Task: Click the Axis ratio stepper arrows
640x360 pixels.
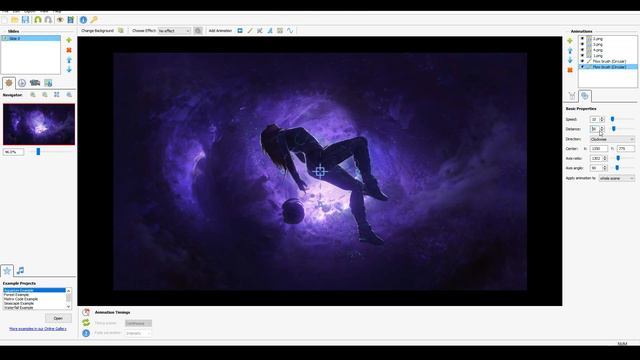Action: (605, 158)
